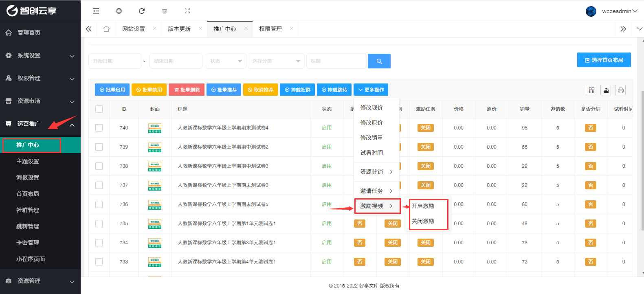
Task: Click the trash clear cache icon
Action: click(165, 11)
